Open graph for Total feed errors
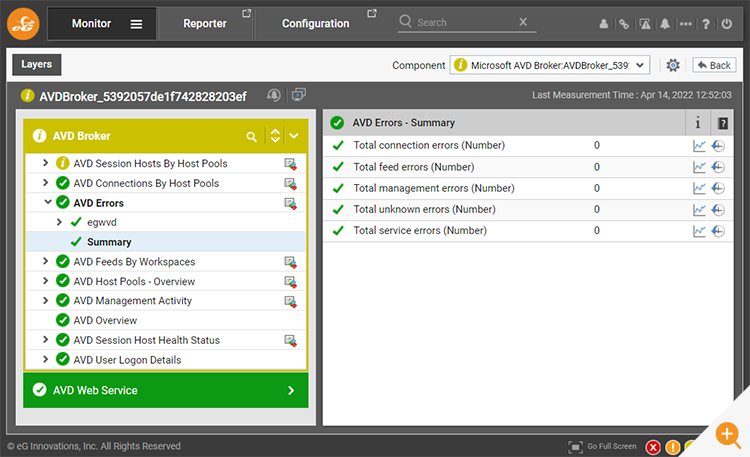Viewport: 750px width, 457px height. (x=699, y=167)
